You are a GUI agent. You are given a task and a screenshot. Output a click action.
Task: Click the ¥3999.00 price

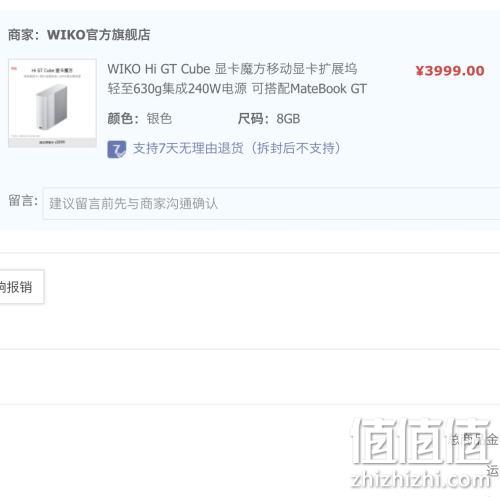pos(450,71)
